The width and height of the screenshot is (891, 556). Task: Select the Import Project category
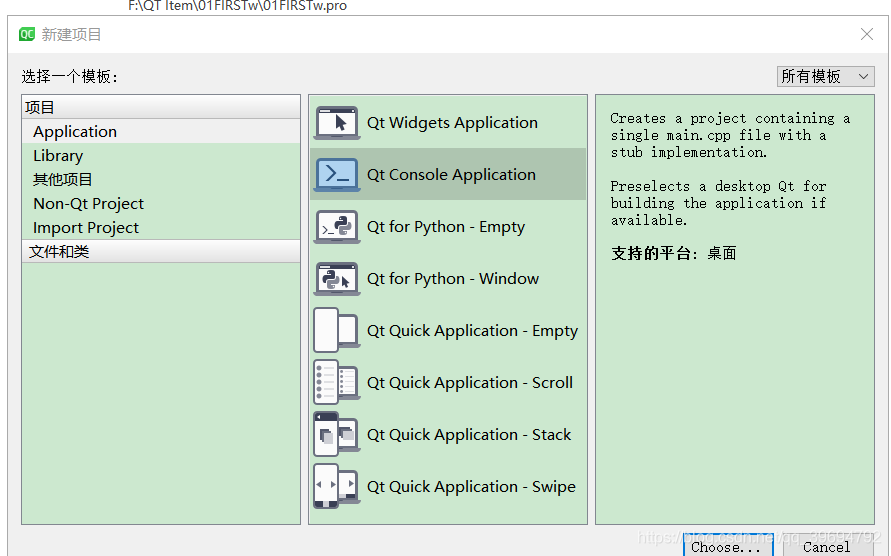point(161,227)
